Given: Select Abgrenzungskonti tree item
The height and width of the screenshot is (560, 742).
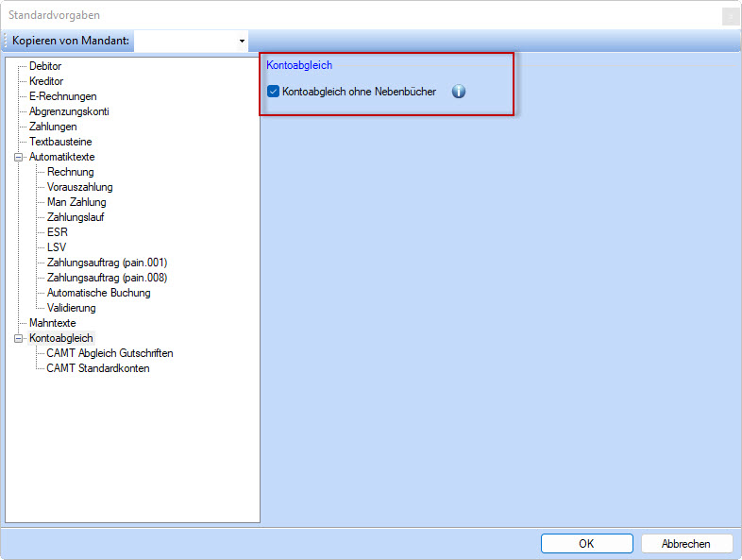Looking at the screenshot, I should tap(67, 111).
